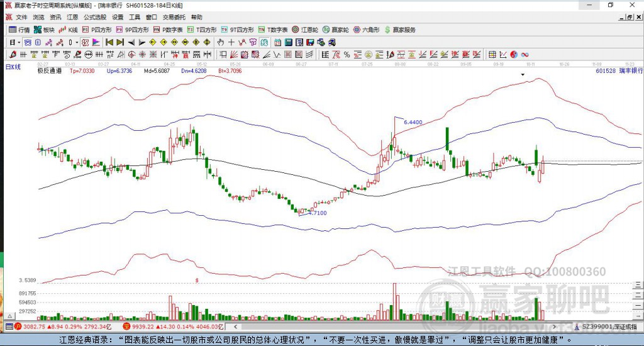644x346 pixels.
Task: Select the colored grid table tool
Action: pos(492,55)
